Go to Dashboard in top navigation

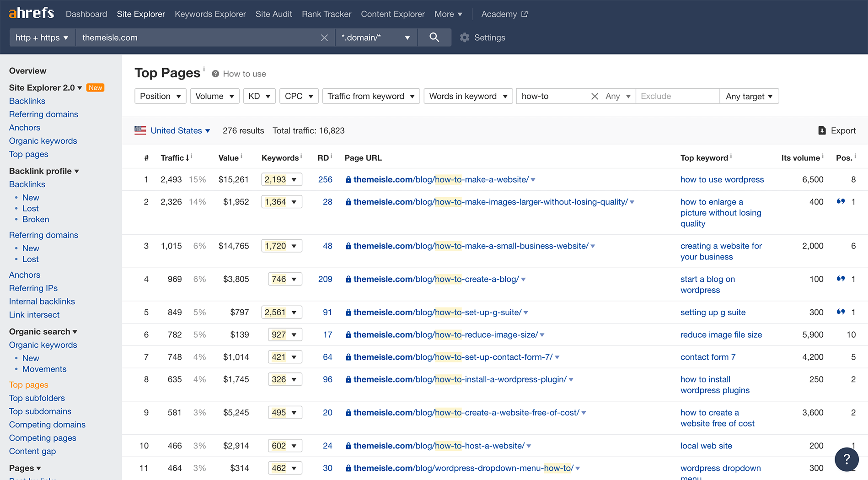click(x=86, y=14)
